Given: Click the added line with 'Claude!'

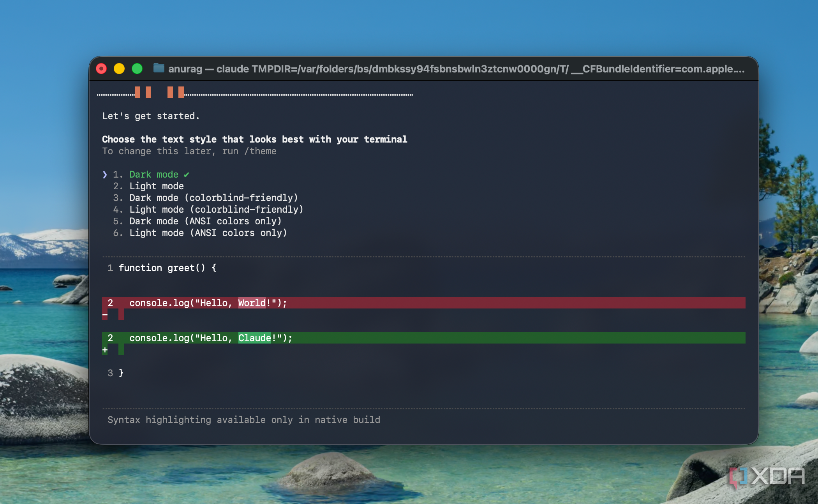Looking at the screenshot, I should 424,338.
